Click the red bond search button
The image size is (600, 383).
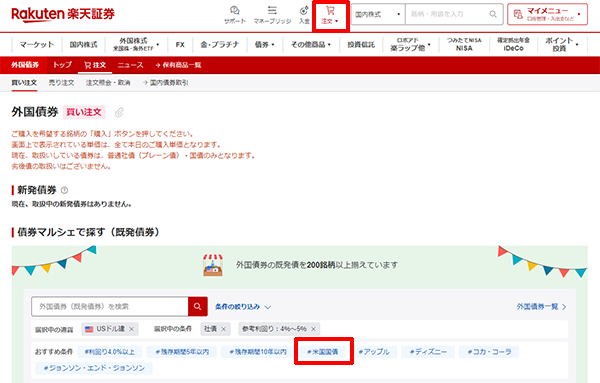click(197, 306)
